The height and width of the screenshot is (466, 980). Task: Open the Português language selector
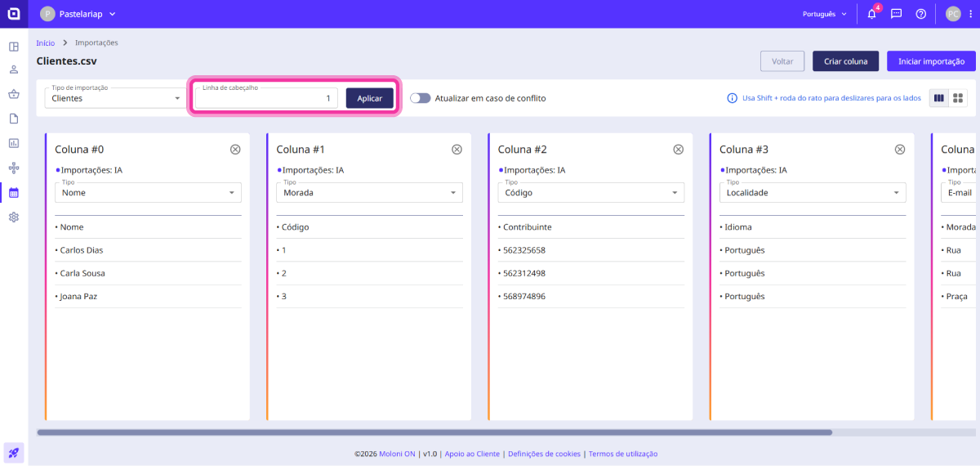point(825,14)
